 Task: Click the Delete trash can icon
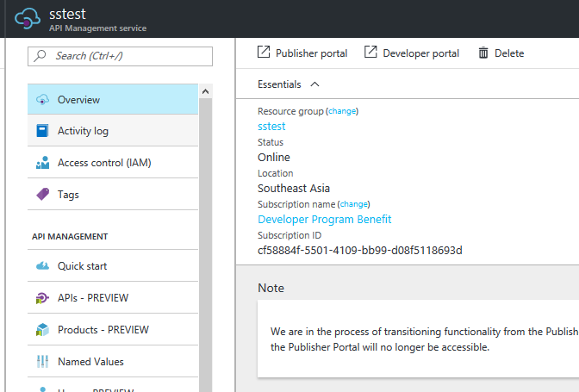tap(484, 53)
